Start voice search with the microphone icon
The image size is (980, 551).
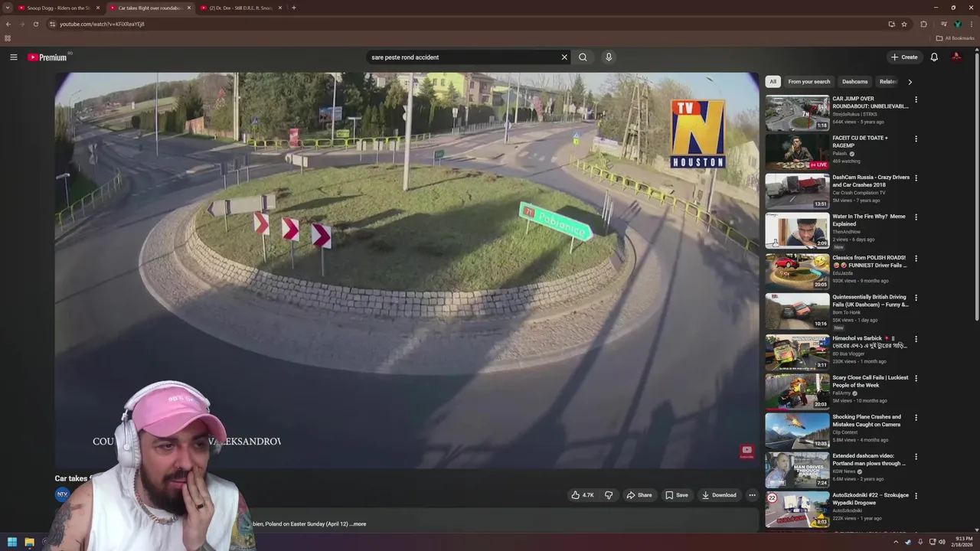[609, 57]
